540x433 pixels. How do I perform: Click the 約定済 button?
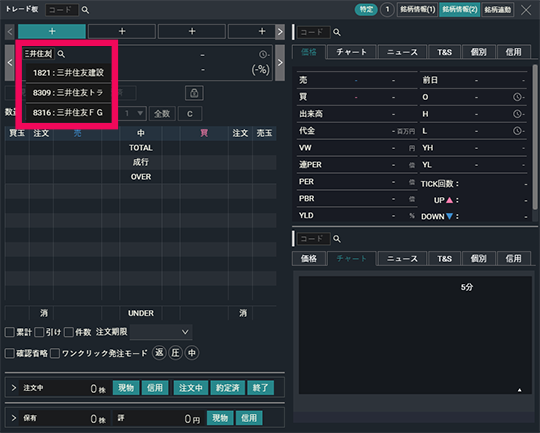coord(228,388)
